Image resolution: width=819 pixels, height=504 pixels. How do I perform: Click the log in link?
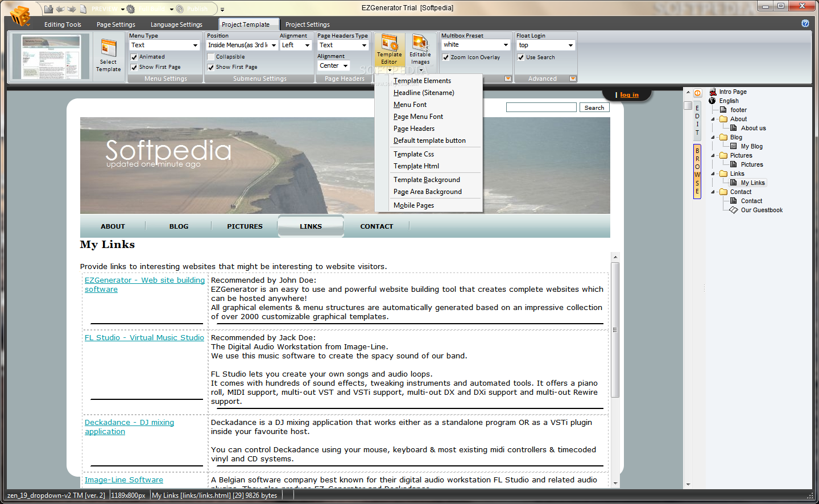pyautogui.click(x=629, y=95)
